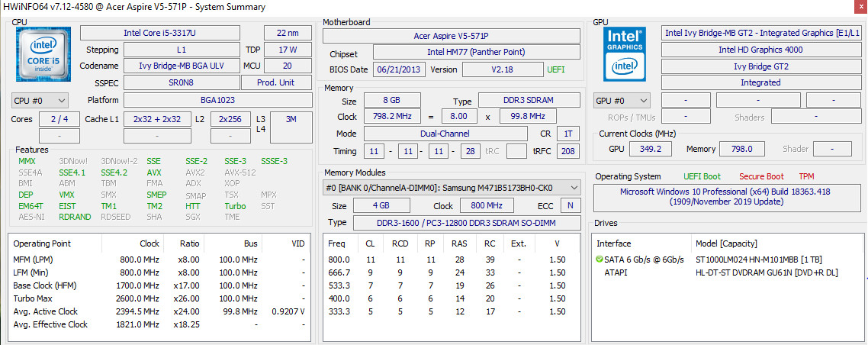Click the red TPM label
The image size is (868, 345).
pos(806,176)
